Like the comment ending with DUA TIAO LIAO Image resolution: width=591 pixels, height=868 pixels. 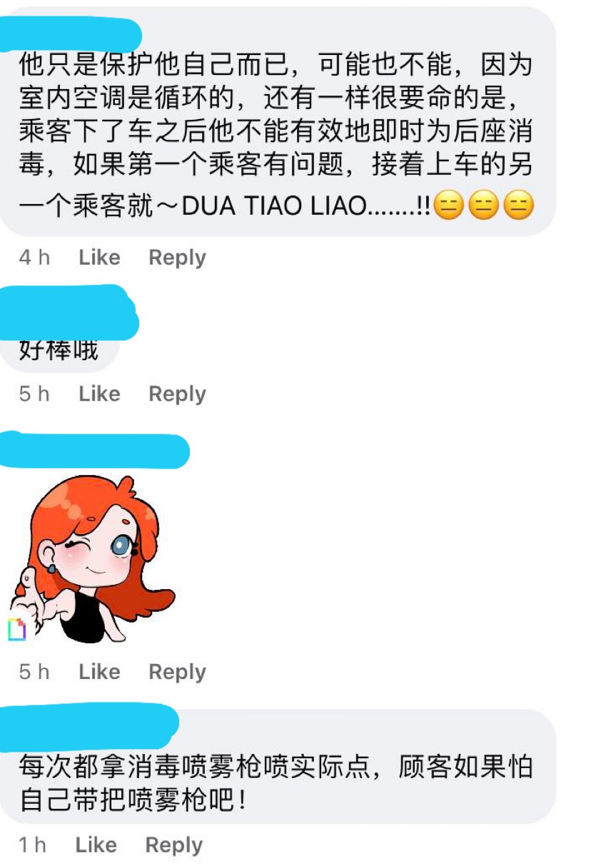(99, 257)
